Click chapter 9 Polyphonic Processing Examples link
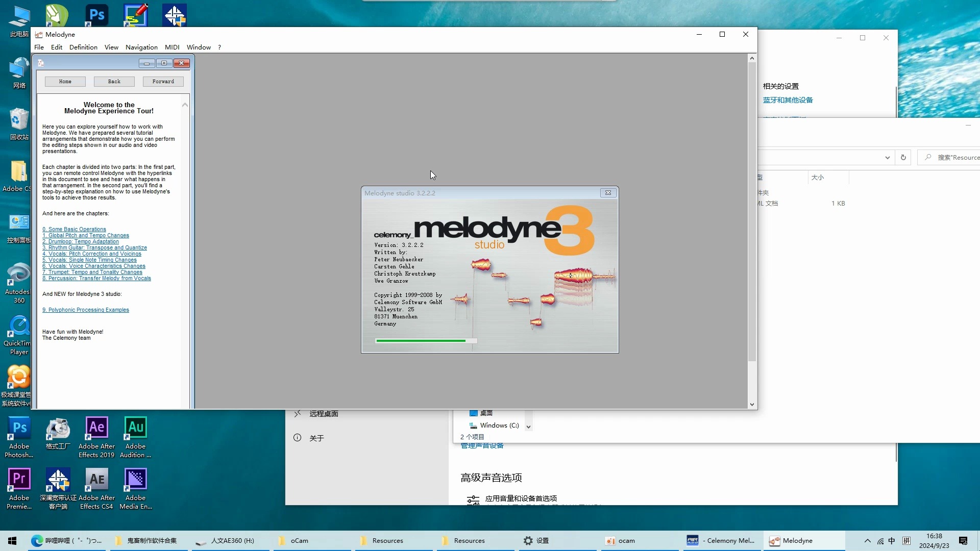The image size is (980, 551). click(85, 310)
